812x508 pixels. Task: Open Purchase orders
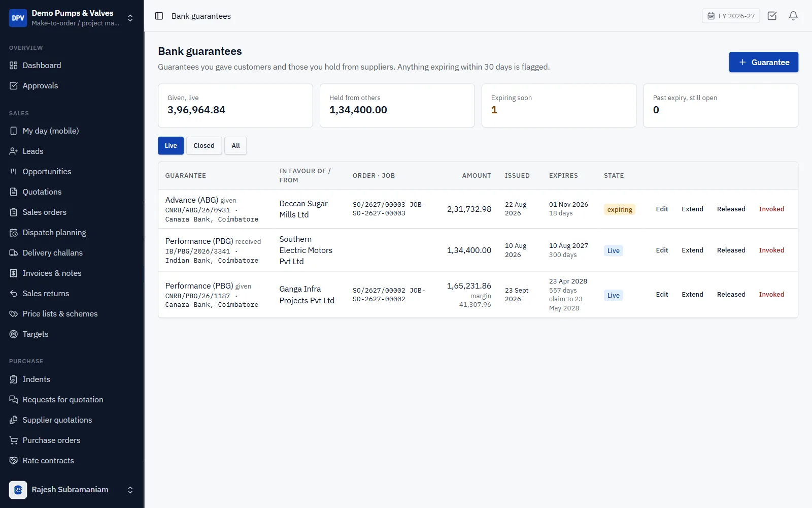(x=72, y=440)
